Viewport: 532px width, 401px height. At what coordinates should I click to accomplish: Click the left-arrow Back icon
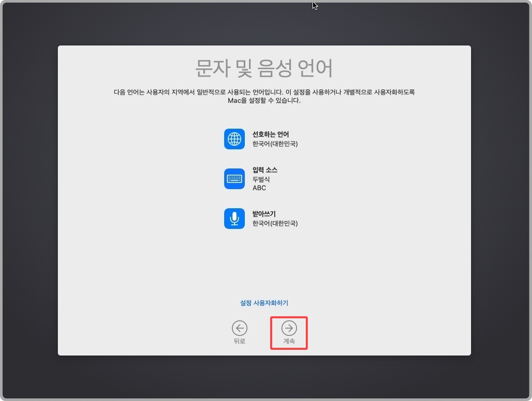pos(239,327)
